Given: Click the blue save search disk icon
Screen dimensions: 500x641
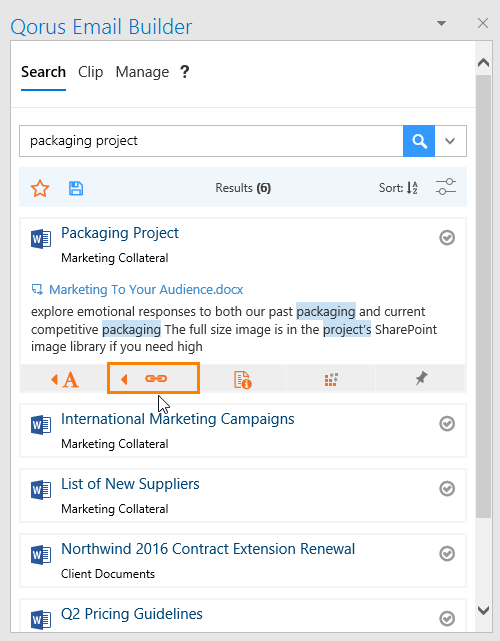Looking at the screenshot, I should [x=76, y=188].
